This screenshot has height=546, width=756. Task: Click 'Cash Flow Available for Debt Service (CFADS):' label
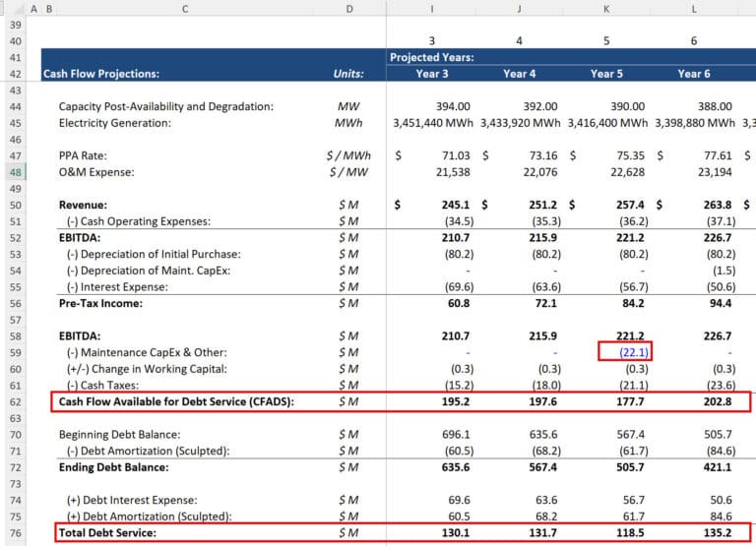click(176, 401)
